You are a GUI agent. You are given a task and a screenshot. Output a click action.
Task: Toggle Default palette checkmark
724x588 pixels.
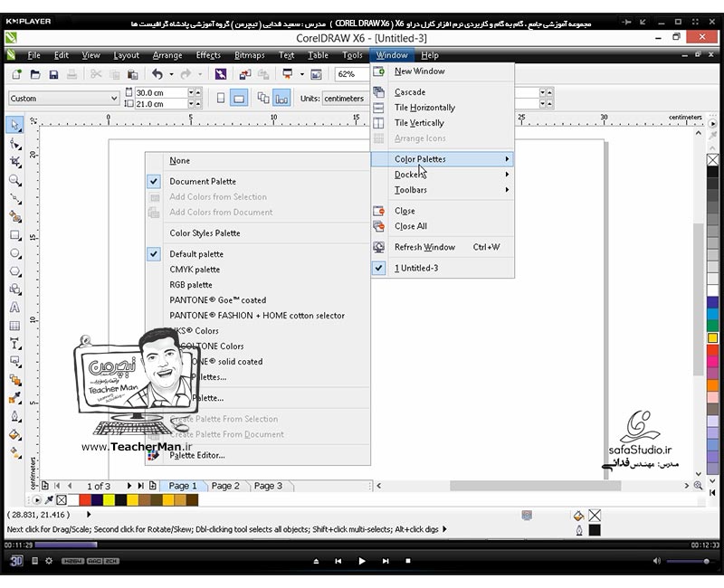pos(154,254)
